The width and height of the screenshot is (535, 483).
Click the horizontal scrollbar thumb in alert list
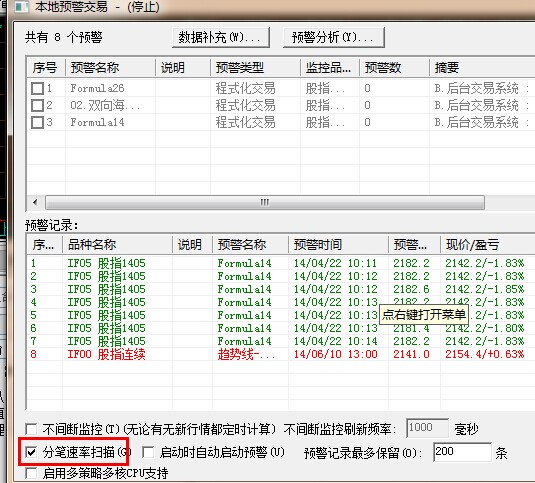click(x=265, y=202)
